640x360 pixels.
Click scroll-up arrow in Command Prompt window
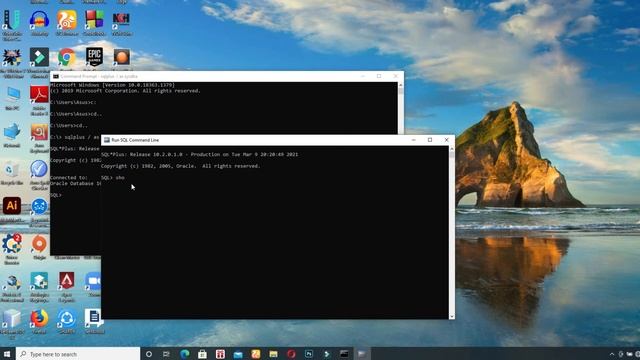tap(401, 85)
